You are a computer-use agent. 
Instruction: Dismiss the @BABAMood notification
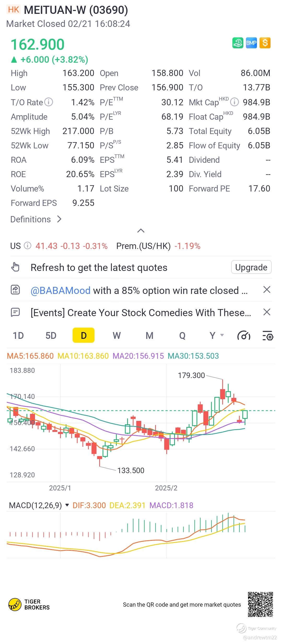pos(267,289)
